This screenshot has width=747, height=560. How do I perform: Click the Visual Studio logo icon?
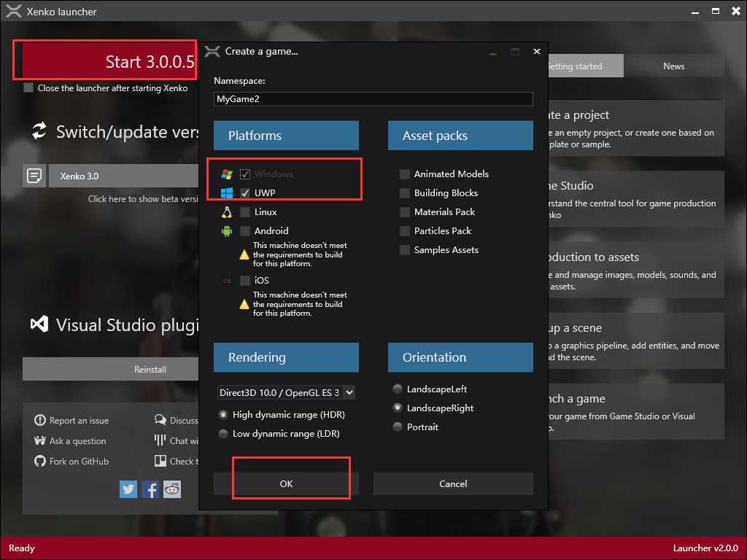39,324
